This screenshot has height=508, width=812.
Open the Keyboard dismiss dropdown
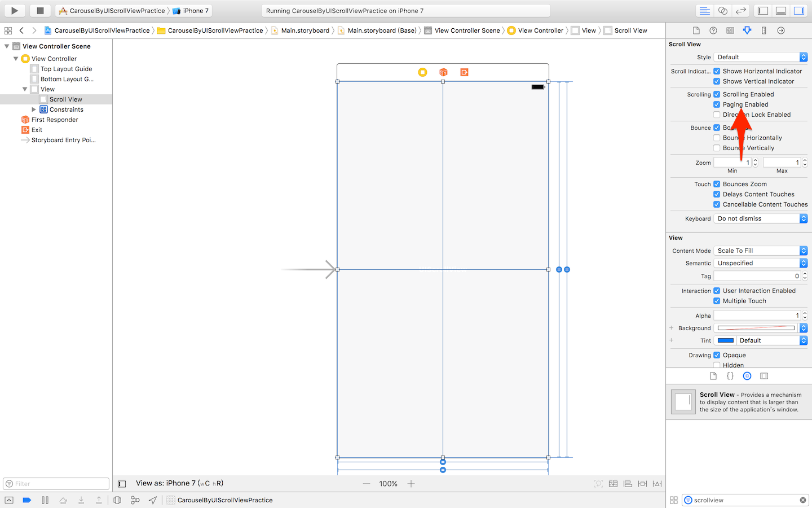click(x=803, y=218)
